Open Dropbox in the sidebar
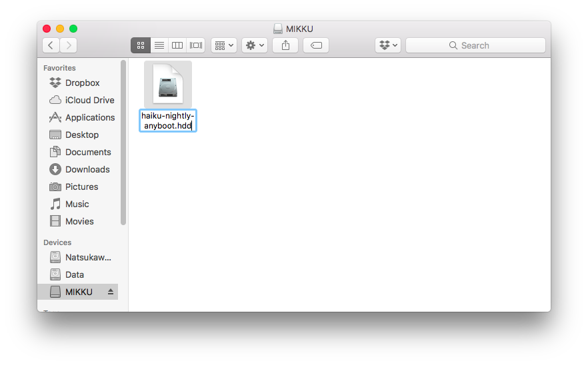This screenshot has height=365, width=588. 82,83
